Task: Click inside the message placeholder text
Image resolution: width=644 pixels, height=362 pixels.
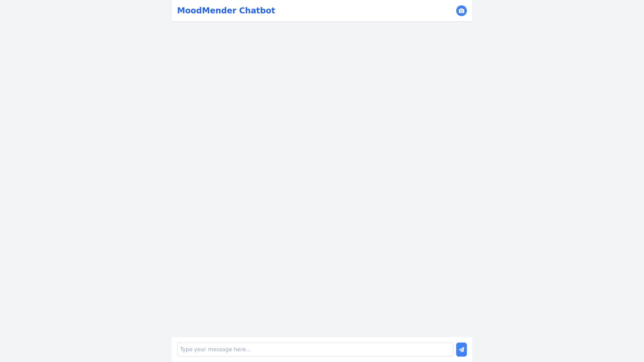Action: point(215,350)
